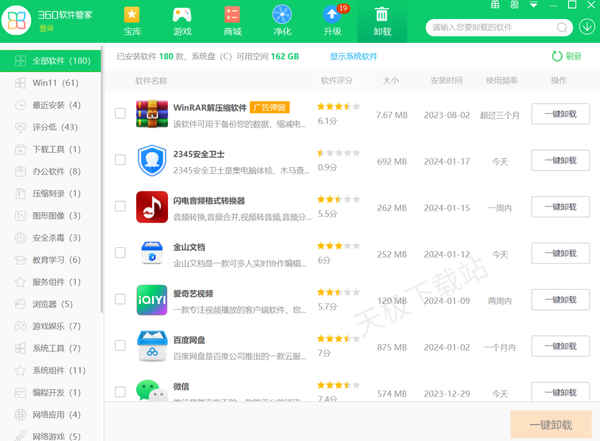Click the 2345安全卫士 shield icon
The width and height of the screenshot is (600, 441).
click(152, 160)
